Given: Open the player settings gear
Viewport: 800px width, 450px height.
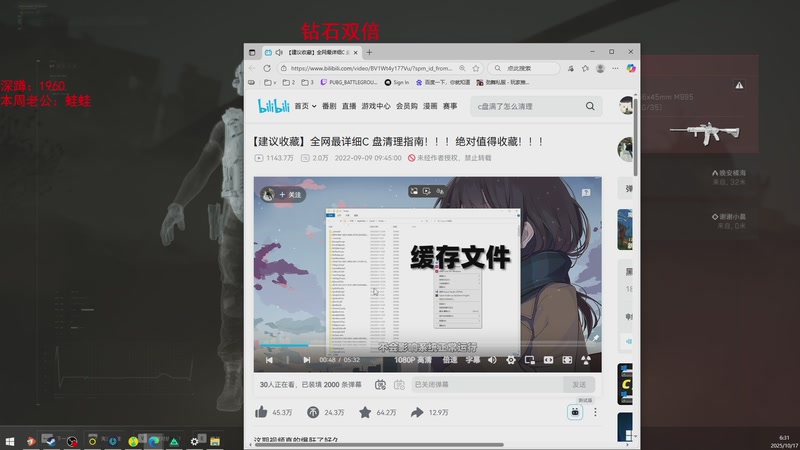Looking at the screenshot, I should tap(511, 360).
